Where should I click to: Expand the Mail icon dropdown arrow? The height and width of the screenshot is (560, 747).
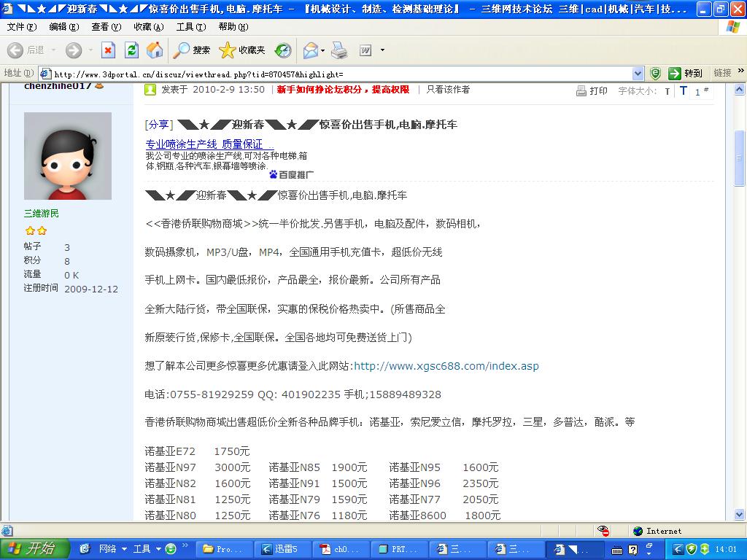pos(323,50)
